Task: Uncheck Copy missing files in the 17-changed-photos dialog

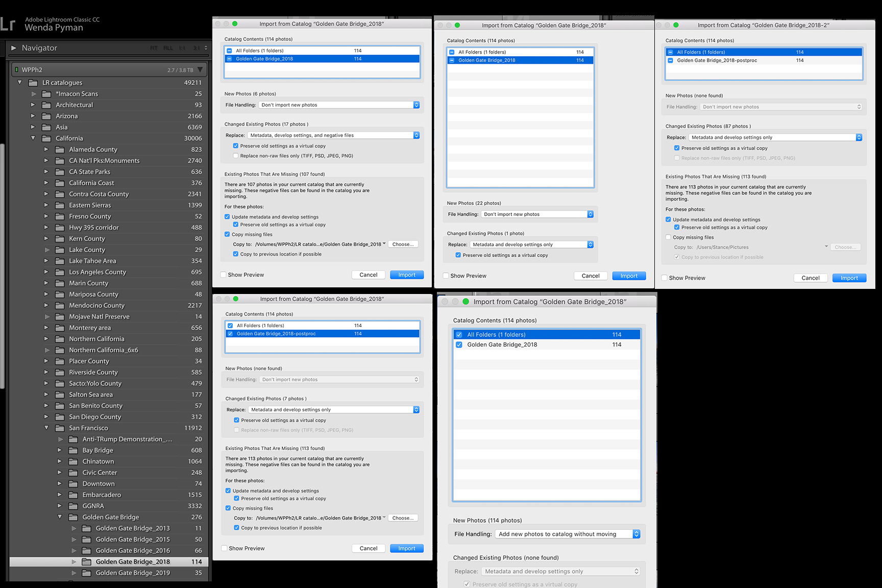Action: pyautogui.click(x=227, y=234)
